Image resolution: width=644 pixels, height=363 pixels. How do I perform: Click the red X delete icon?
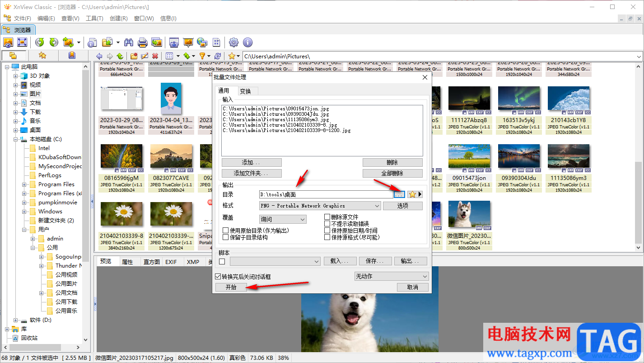click(155, 56)
